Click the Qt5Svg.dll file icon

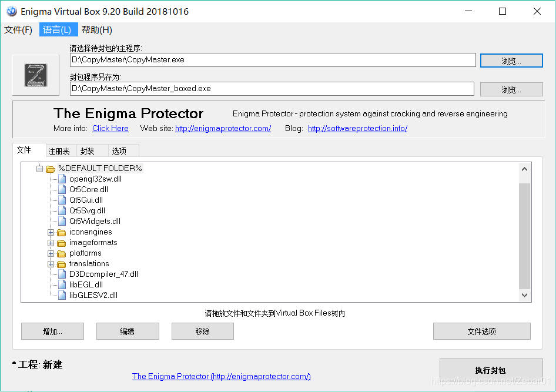(62, 211)
